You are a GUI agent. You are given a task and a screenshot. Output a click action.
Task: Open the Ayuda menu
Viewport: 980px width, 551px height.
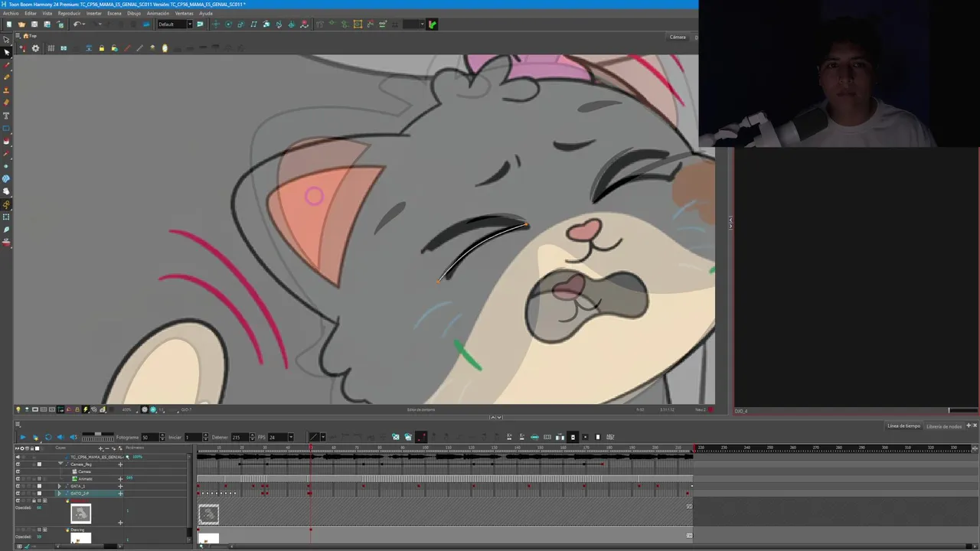click(206, 13)
